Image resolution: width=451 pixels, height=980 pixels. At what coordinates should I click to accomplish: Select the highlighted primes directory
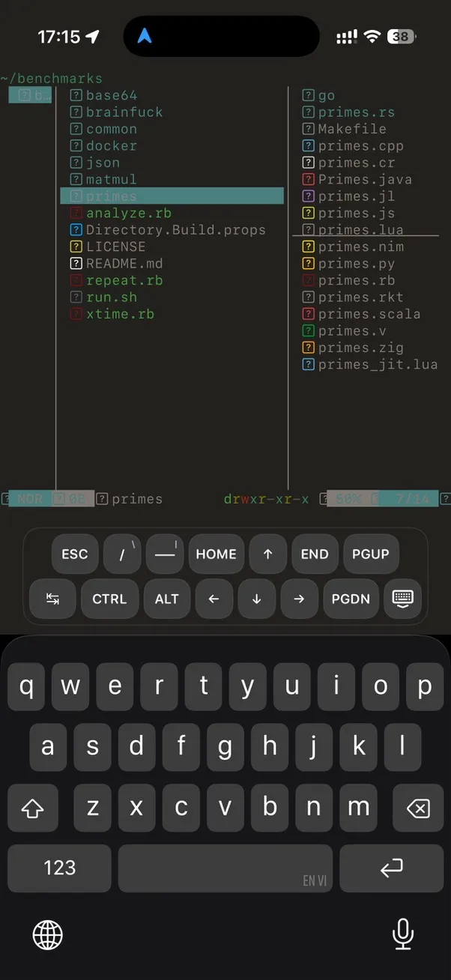111,196
